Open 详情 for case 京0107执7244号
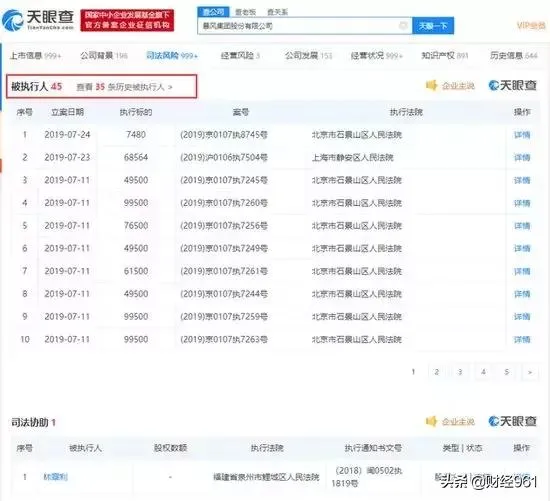 [x=522, y=294]
